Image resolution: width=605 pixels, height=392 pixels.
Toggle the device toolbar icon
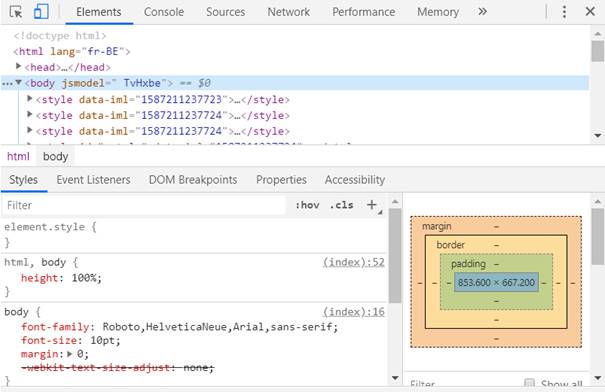tap(41, 12)
